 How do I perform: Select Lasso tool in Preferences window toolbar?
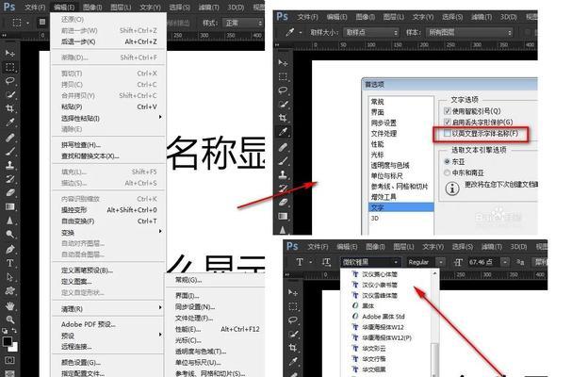pos(283,90)
